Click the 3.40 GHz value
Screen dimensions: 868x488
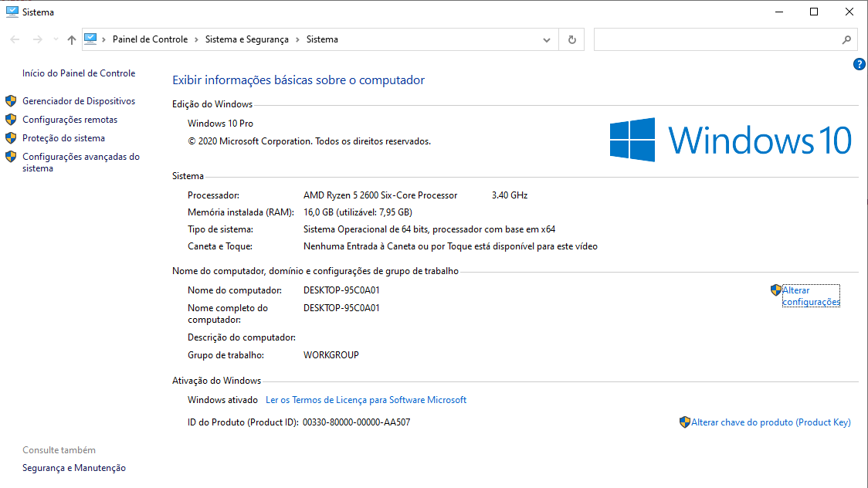[x=509, y=195]
